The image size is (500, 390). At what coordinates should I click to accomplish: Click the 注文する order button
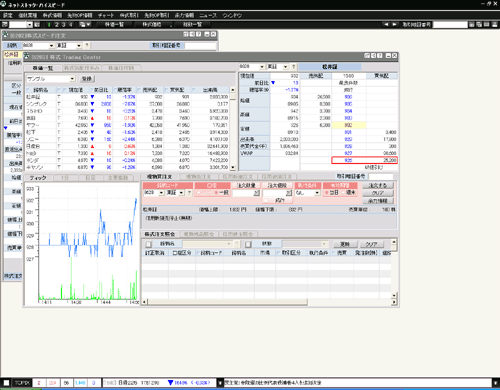[x=378, y=185]
